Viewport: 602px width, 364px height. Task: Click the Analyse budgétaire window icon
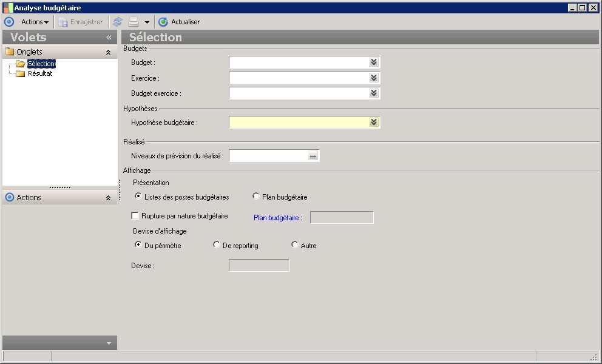coord(8,8)
